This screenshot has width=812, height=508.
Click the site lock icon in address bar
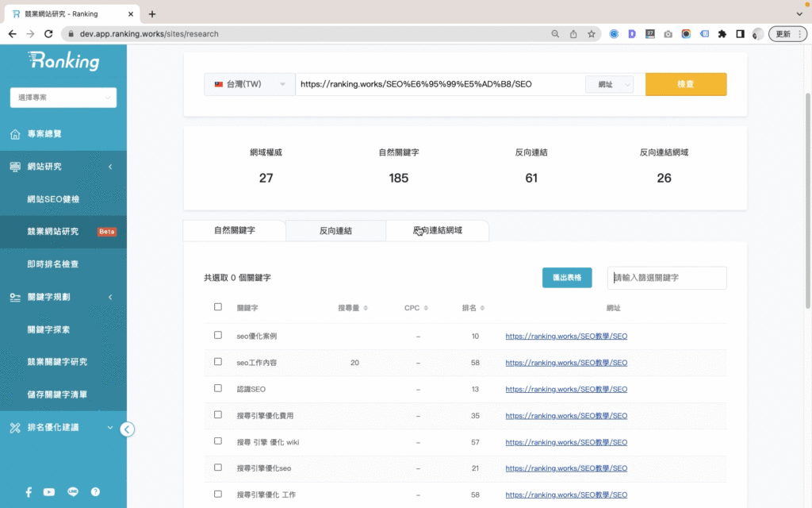71,33
